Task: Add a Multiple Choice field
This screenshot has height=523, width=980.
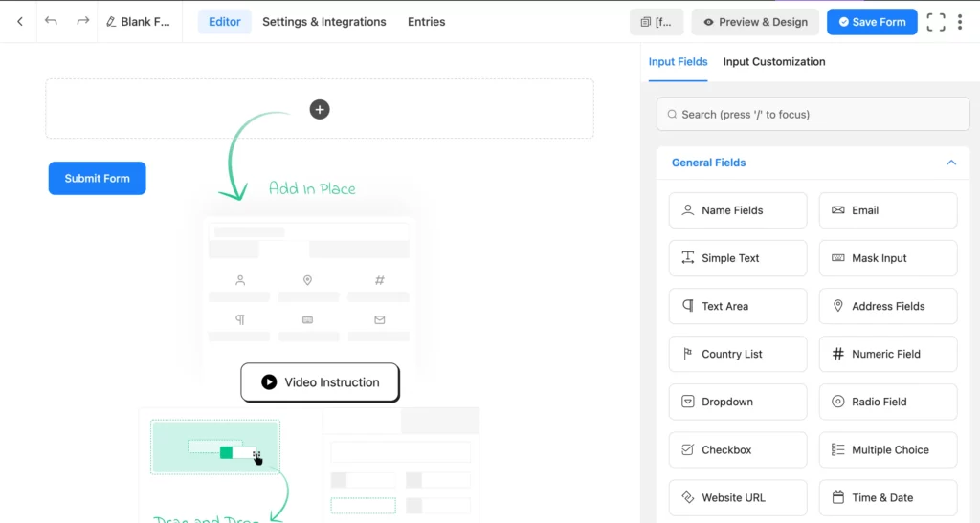Action: click(x=887, y=449)
